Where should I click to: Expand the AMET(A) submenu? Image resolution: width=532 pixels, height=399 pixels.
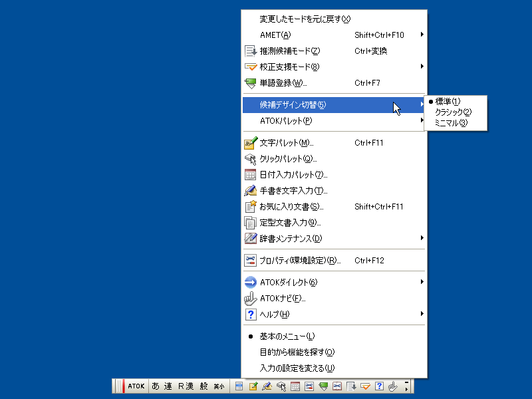pyautogui.click(x=334, y=35)
